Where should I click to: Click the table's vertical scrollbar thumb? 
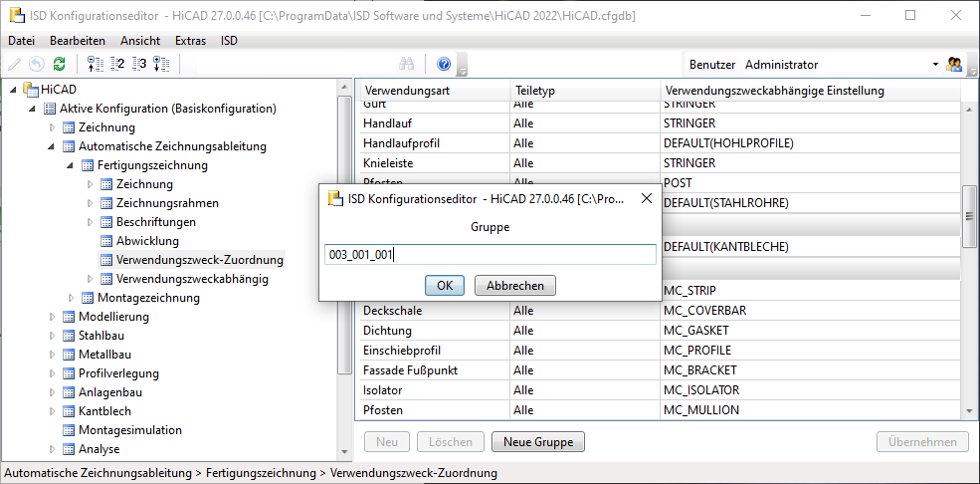tap(969, 216)
